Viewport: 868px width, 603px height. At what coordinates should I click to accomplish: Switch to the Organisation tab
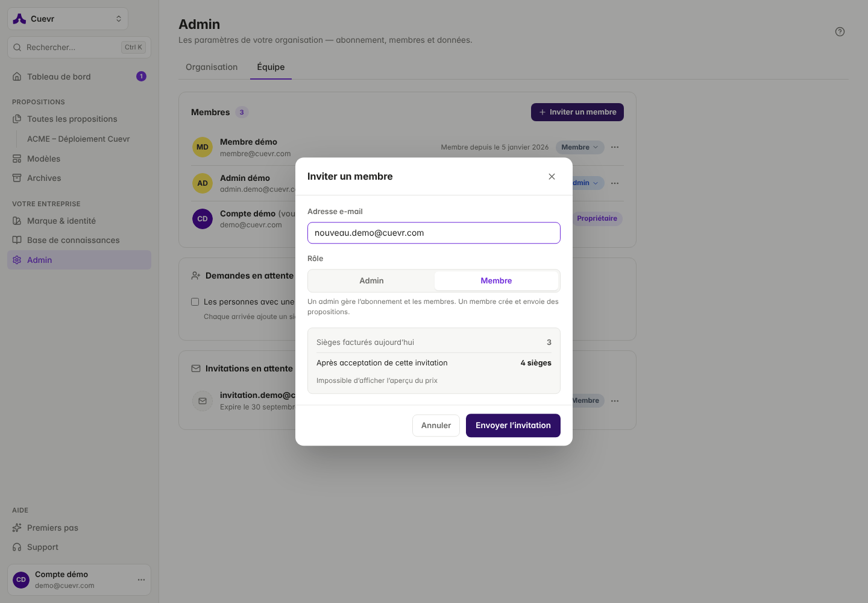pyautogui.click(x=212, y=67)
